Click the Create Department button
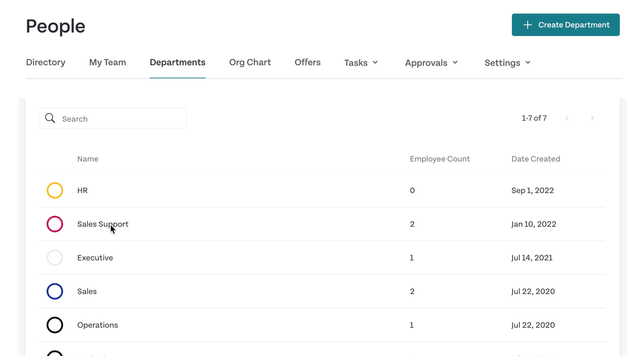This screenshot has height=356, width=644. [566, 25]
